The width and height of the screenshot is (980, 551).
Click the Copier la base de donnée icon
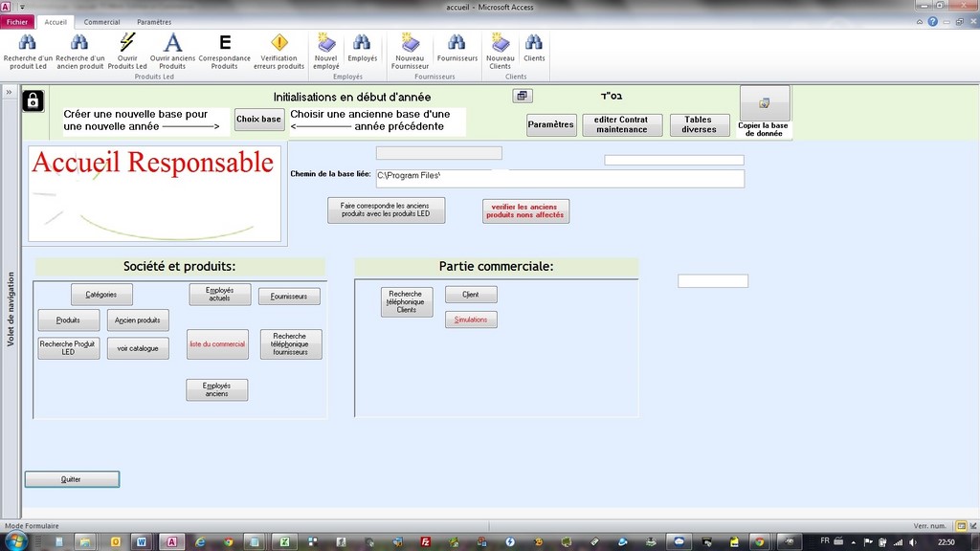pos(764,103)
